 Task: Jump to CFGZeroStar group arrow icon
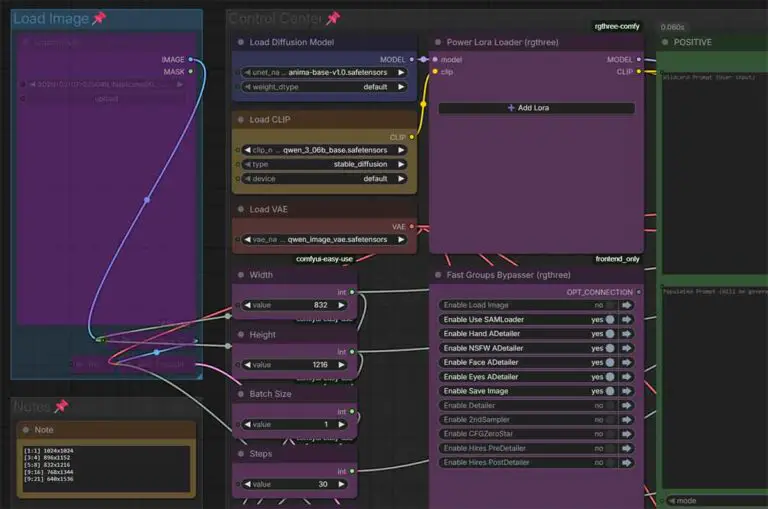626,434
